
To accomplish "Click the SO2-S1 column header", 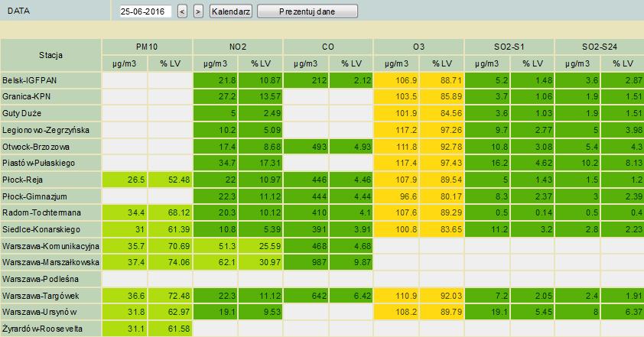I will click(509, 47).
